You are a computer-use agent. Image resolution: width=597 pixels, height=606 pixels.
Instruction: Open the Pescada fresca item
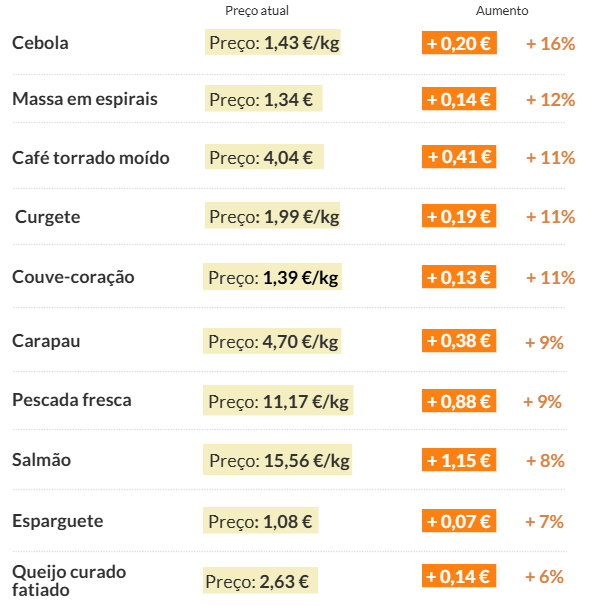pos(72,400)
